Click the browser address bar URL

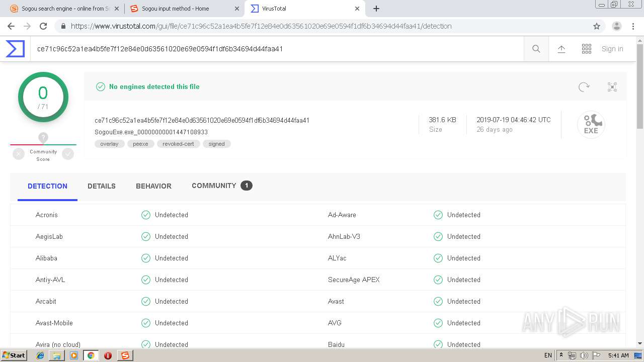(261, 26)
